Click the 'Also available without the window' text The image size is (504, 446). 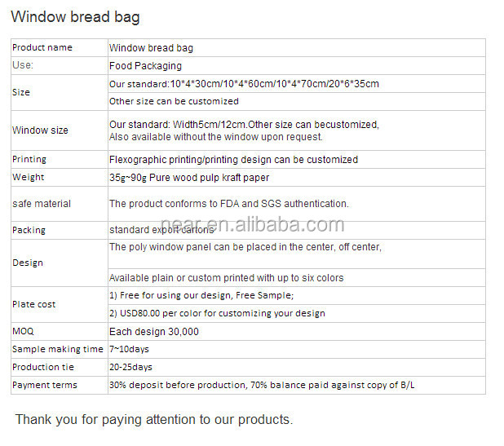pos(215,137)
